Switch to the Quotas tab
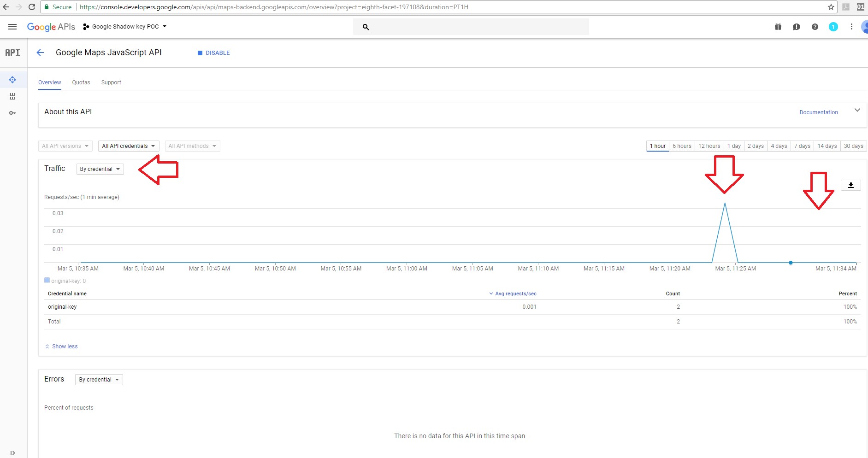868x458 pixels. (81, 82)
